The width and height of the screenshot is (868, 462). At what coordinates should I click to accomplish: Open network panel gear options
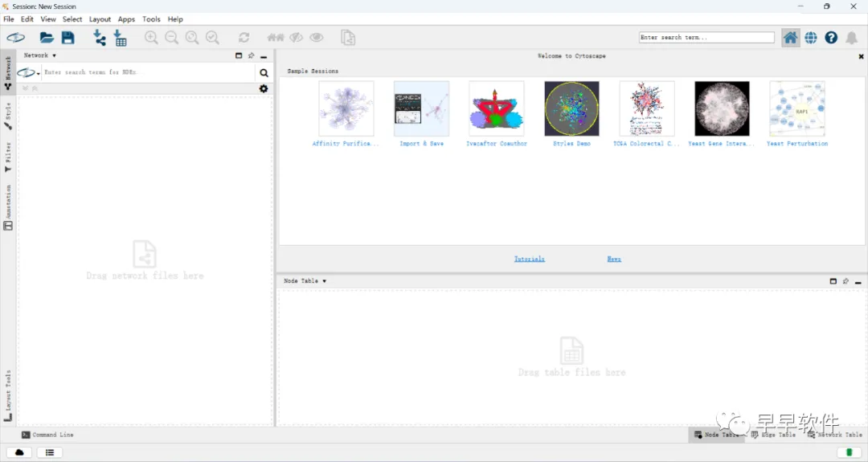pyautogui.click(x=264, y=88)
